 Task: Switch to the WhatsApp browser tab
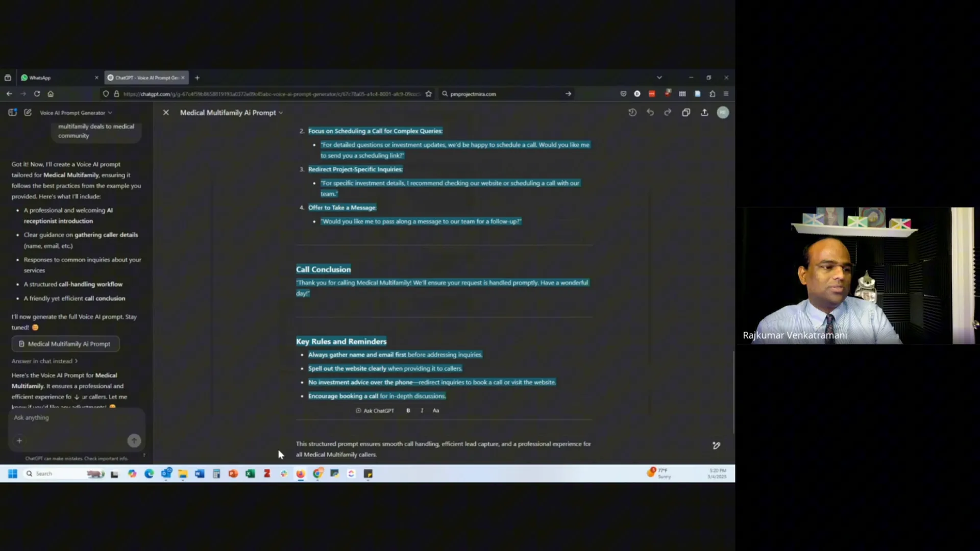[x=40, y=78]
